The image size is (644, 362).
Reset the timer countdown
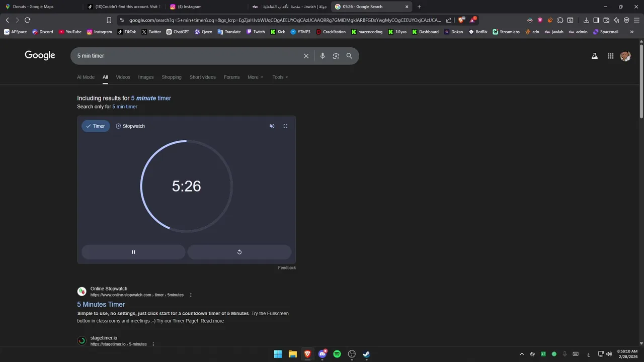coord(239,252)
